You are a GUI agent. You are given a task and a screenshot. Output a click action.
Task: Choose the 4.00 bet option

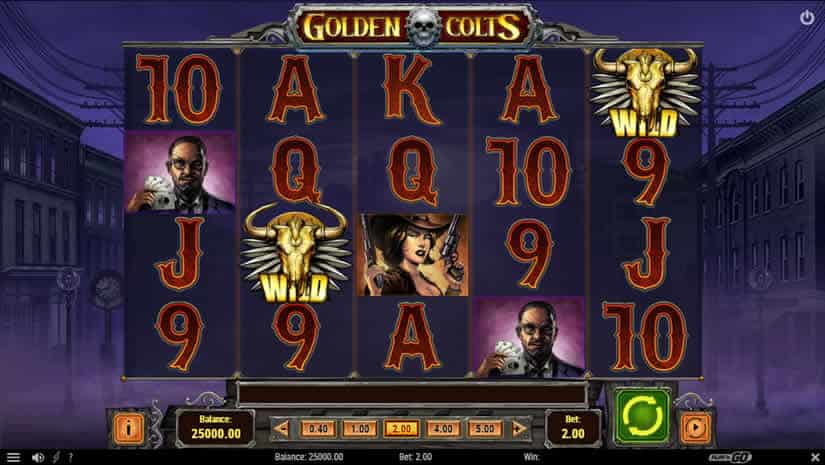[443, 429]
